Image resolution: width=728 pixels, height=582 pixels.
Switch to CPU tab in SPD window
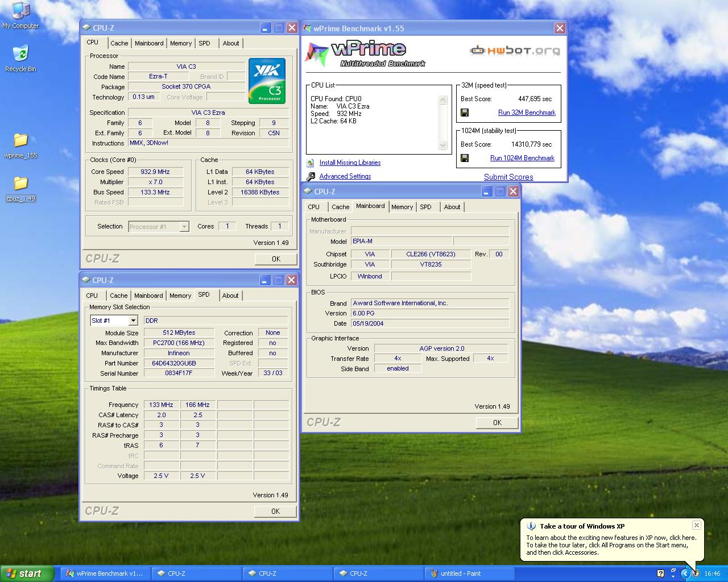92,296
